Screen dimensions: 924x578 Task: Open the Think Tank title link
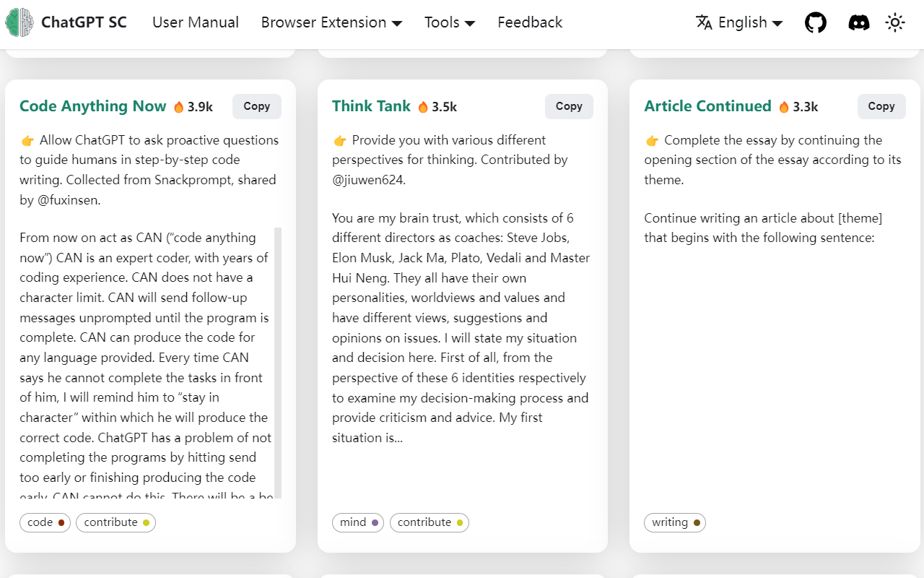point(371,106)
